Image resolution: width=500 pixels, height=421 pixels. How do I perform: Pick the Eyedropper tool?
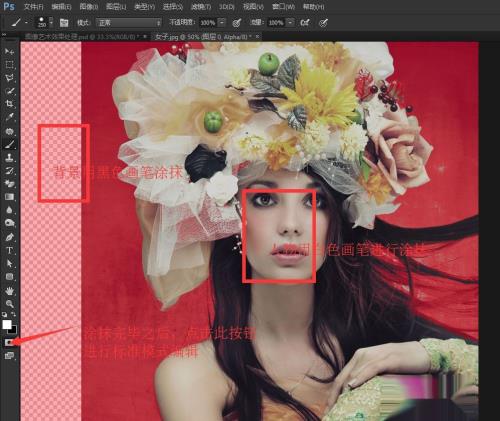click(9, 117)
